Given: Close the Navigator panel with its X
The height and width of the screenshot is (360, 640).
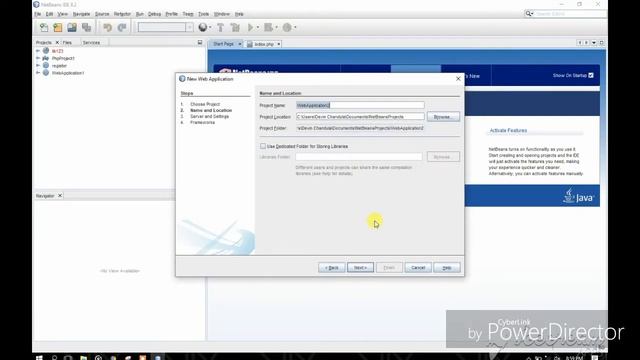Looking at the screenshot, I should 60,196.
